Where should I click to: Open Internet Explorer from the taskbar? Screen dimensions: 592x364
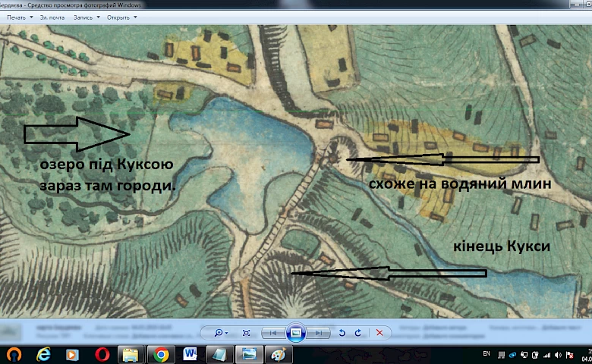(x=43, y=355)
